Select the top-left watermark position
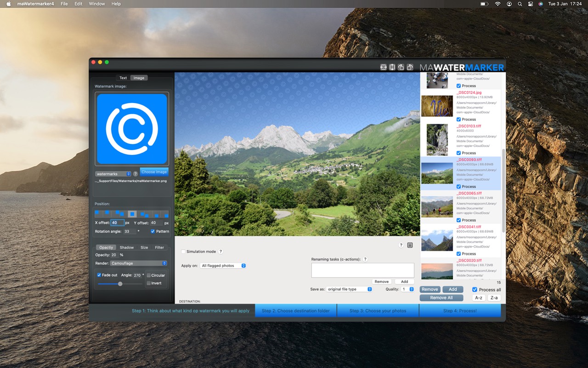The image size is (588, 368). (x=99, y=213)
